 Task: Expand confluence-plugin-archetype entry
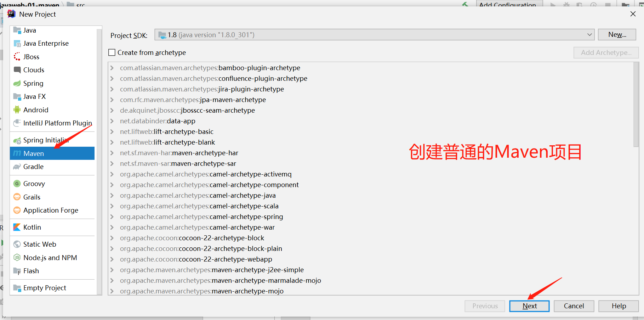pos(112,78)
